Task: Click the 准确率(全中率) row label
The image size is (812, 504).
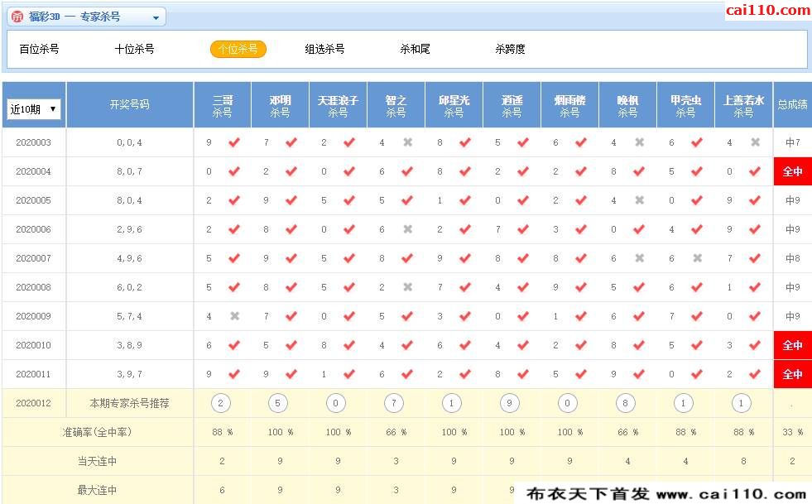Action: [97, 433]
